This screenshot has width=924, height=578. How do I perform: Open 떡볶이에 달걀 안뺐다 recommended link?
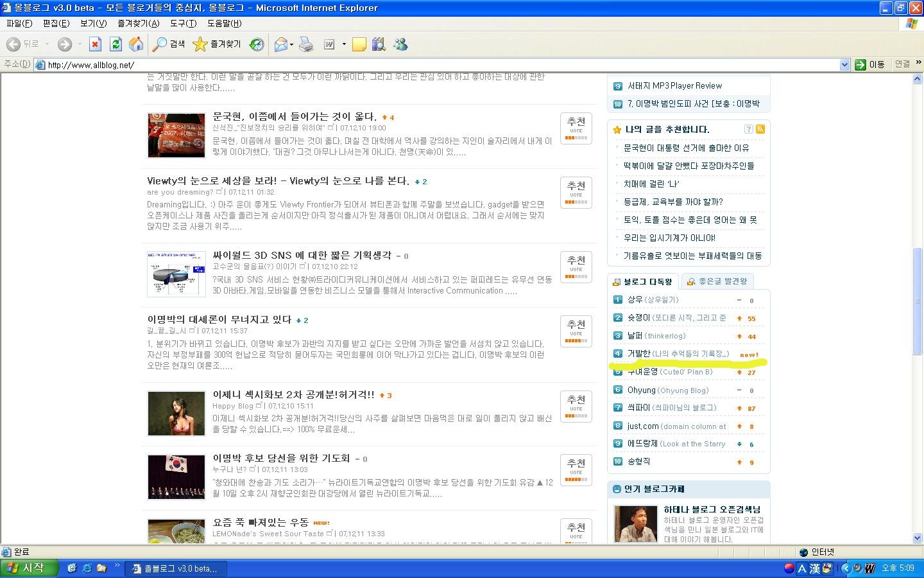pos(689,166)
